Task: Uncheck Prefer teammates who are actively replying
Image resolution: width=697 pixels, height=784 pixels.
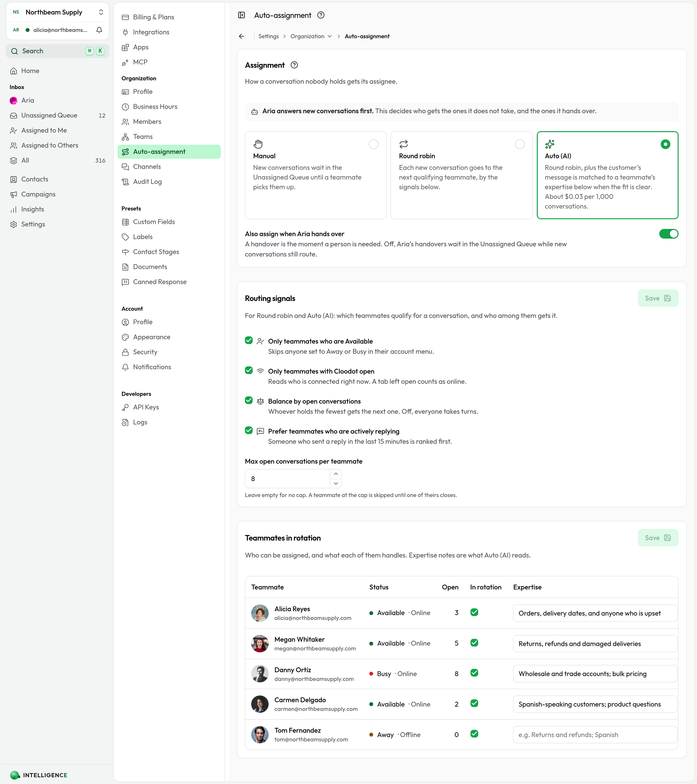Action: (x=249, y=430)
